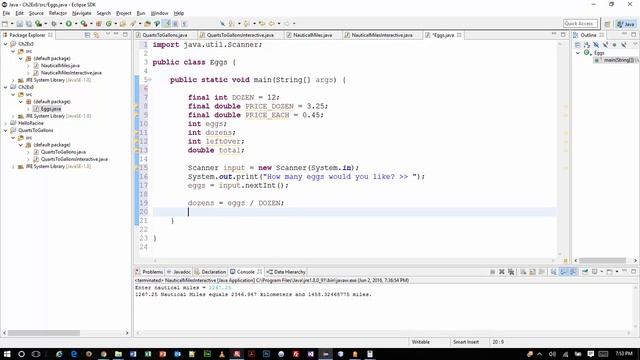
Task: Click the Open Type toolbar icon
Action: pyautogui.click(x=123, y=24)
